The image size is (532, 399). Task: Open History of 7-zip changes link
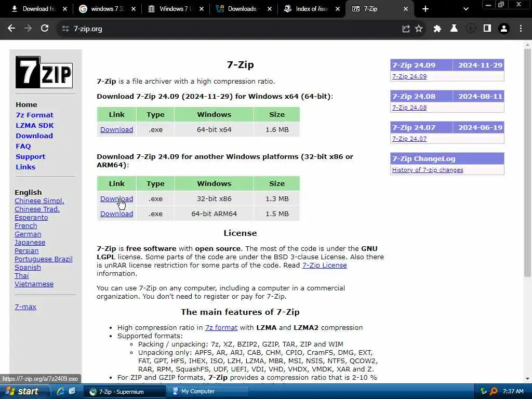click(428, 170)
